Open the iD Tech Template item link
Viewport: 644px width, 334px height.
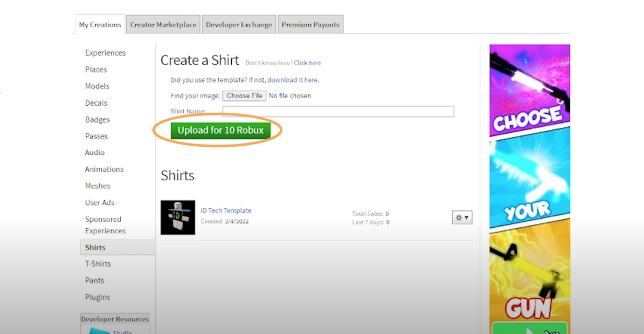click(226, 210)
